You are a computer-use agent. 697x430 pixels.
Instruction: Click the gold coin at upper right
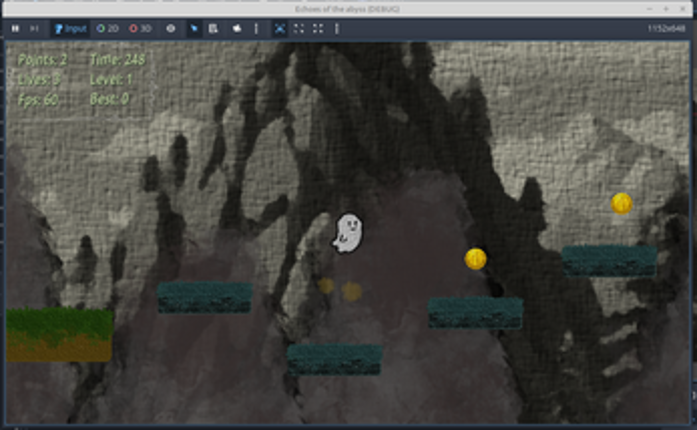[x=621, y=204]
